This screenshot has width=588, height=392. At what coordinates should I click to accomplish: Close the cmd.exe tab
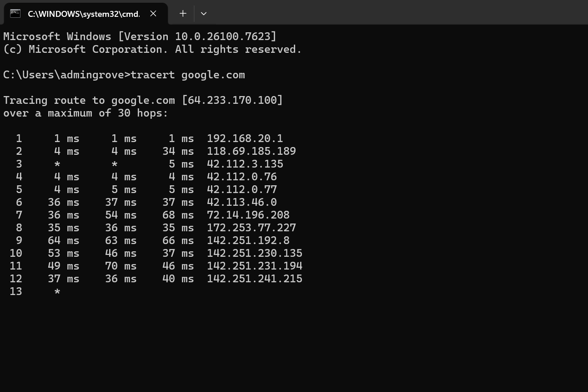coord(153,14)
